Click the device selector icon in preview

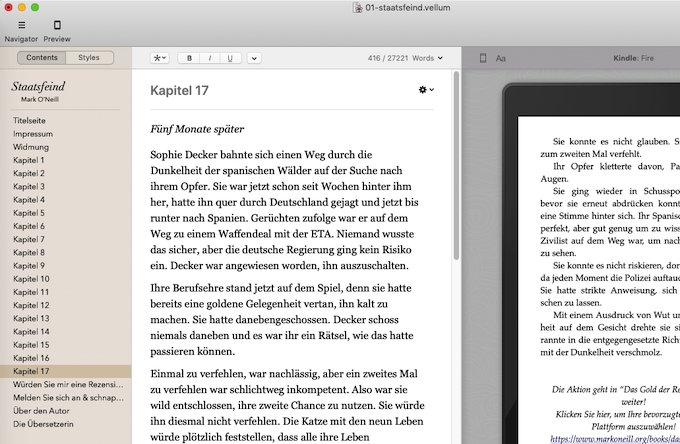click(x=483, y=58)
